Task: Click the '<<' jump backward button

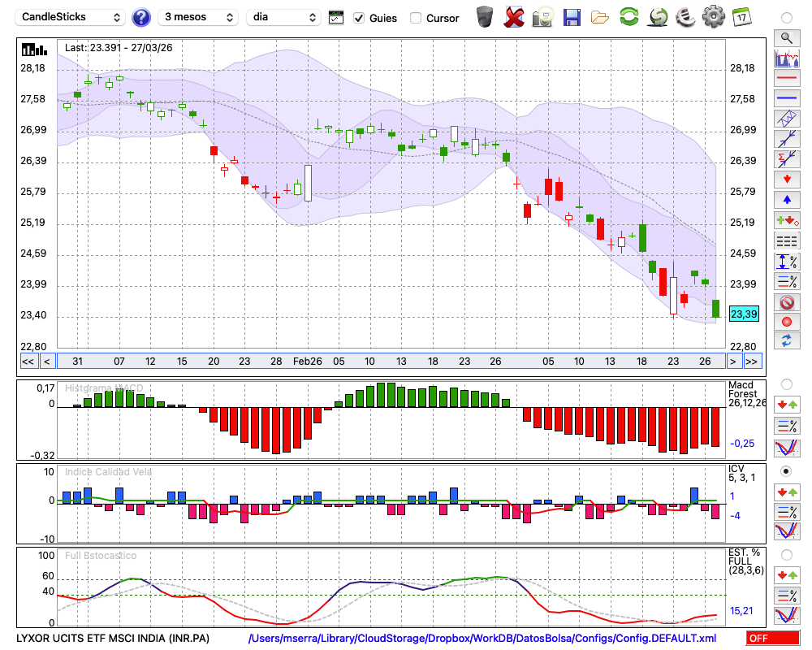Action: tap(28, 362)
